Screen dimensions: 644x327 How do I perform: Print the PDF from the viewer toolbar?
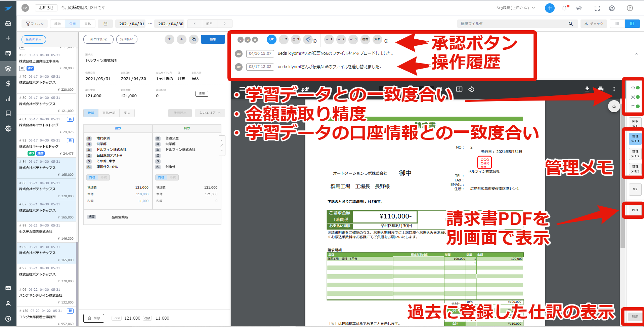(x=601, y=89)
